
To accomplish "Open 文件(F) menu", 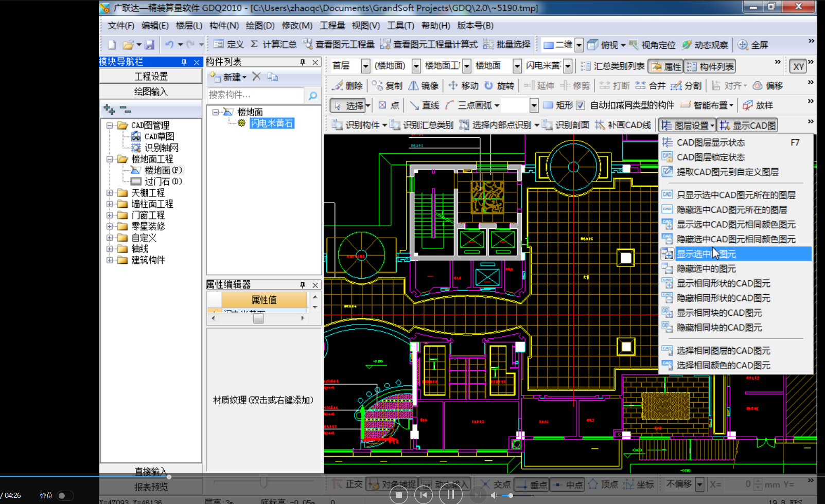I will [121, 26].
